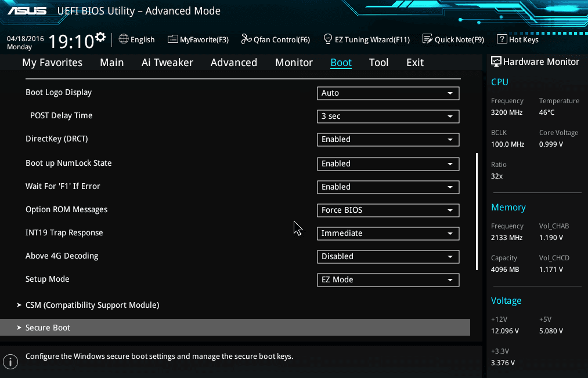This screenshot has width=588, height=378.
Task: Select the Boot tab
Action: coord(341,63)
